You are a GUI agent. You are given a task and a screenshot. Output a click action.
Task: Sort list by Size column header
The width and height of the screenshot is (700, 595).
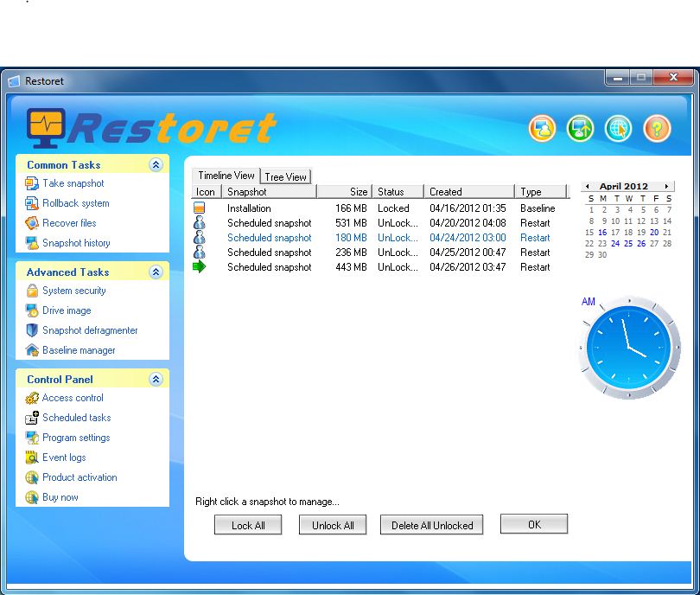click(344, 192)
